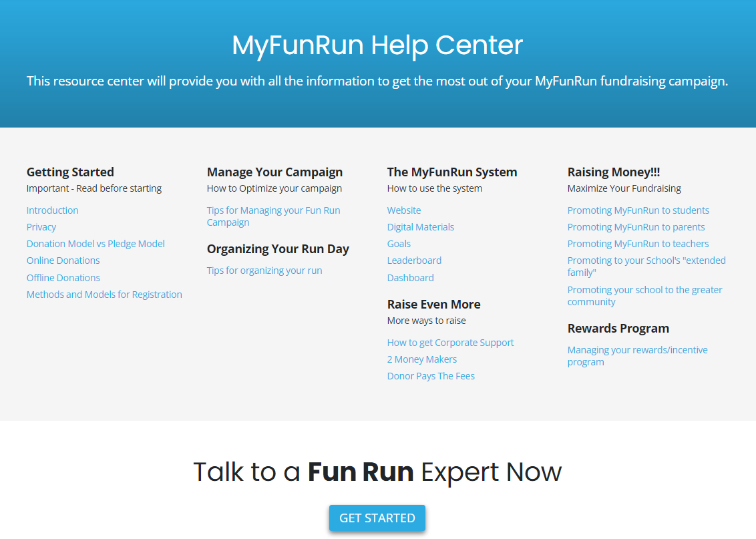The height and width of the screenshot is (539, 756).
Task: Open Promoting MyFunRun to parents
Action: [x=636, y=227]
